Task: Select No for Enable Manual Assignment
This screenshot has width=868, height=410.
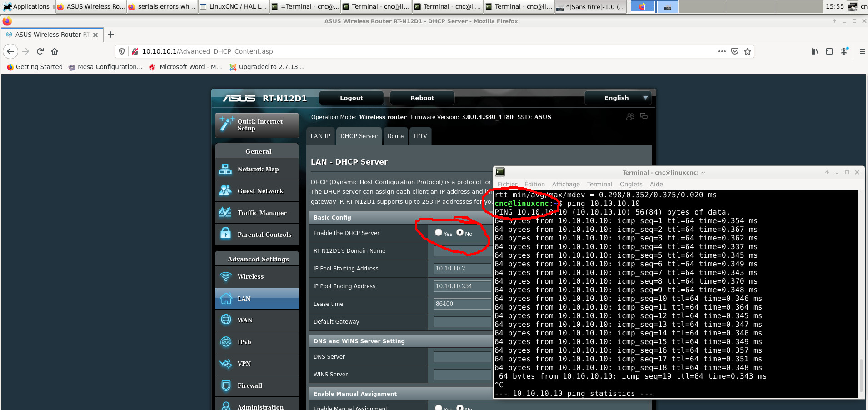Action: tap(460, 407)
